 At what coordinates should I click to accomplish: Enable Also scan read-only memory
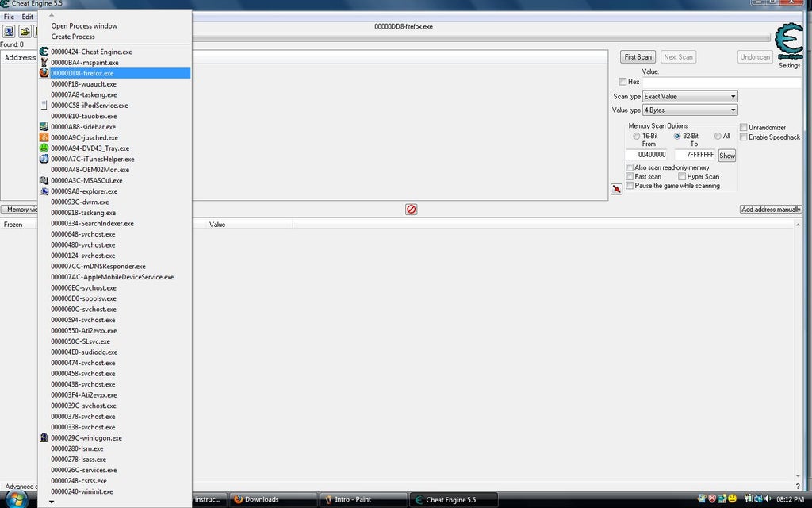630,167
